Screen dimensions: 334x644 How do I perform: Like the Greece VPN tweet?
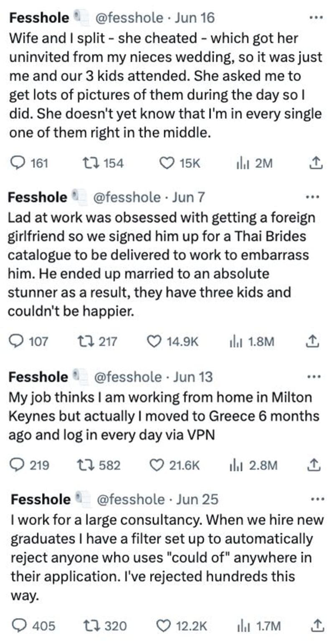[x=157, y=465]
